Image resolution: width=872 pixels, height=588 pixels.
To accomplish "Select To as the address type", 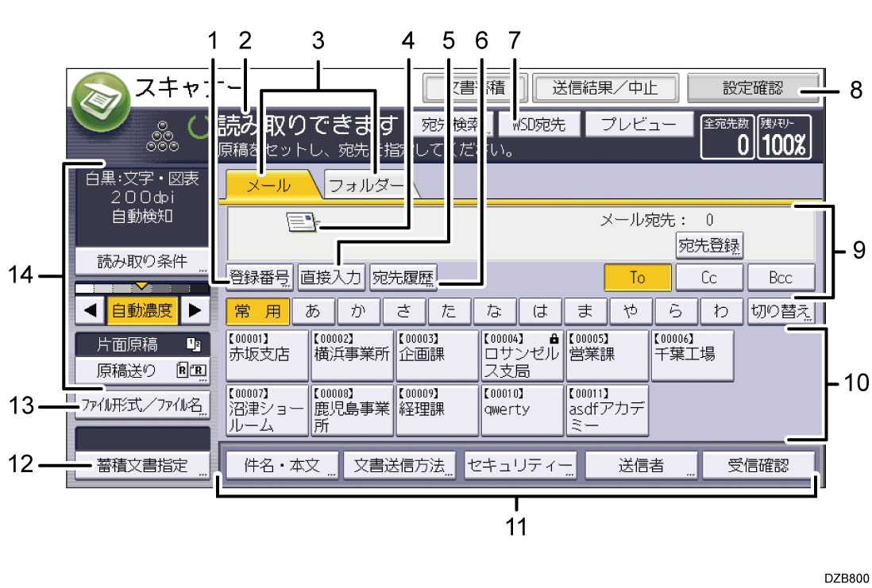I will [x=637, y=277].
